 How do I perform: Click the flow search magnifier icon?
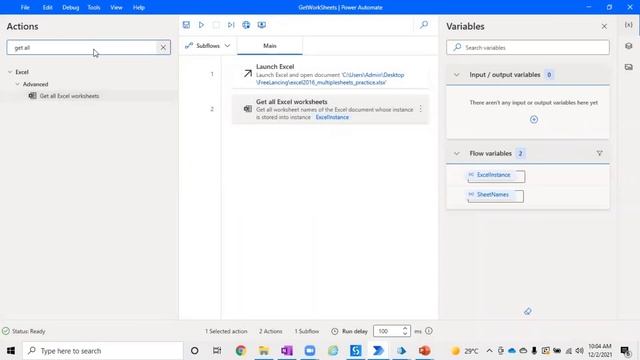tap(424, 25)
